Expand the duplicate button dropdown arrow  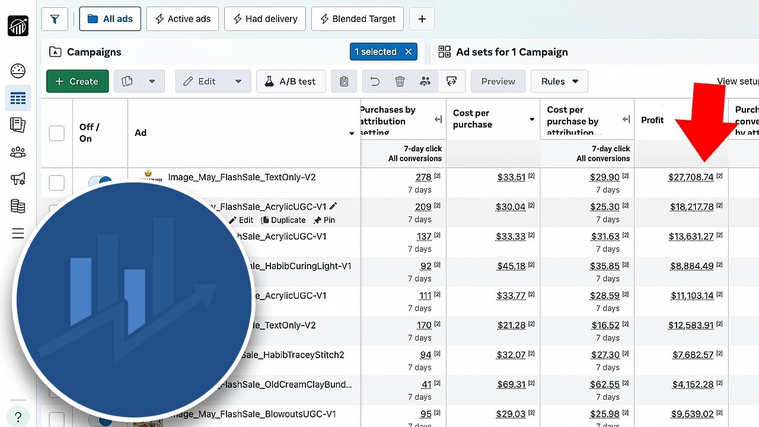click(151, 81)
